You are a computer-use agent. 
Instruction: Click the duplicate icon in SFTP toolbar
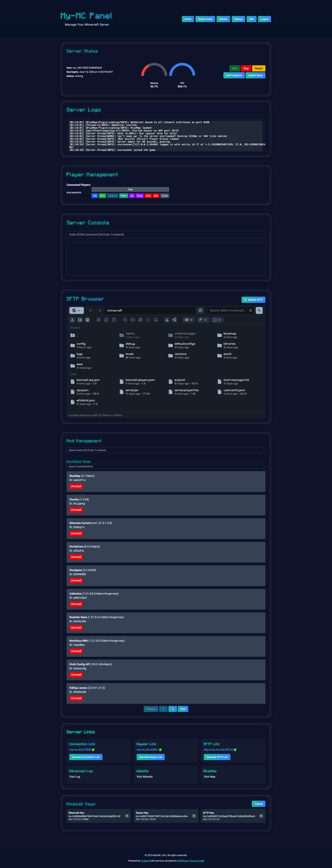pyautogui.click(x=140, y=320)
